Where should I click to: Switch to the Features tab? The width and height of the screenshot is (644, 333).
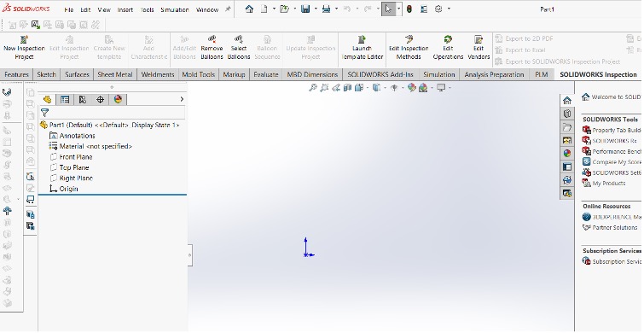click(x=16, y=74)
